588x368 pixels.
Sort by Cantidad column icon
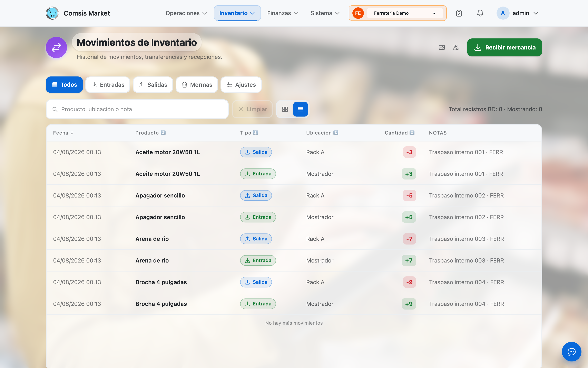[412, 133]
